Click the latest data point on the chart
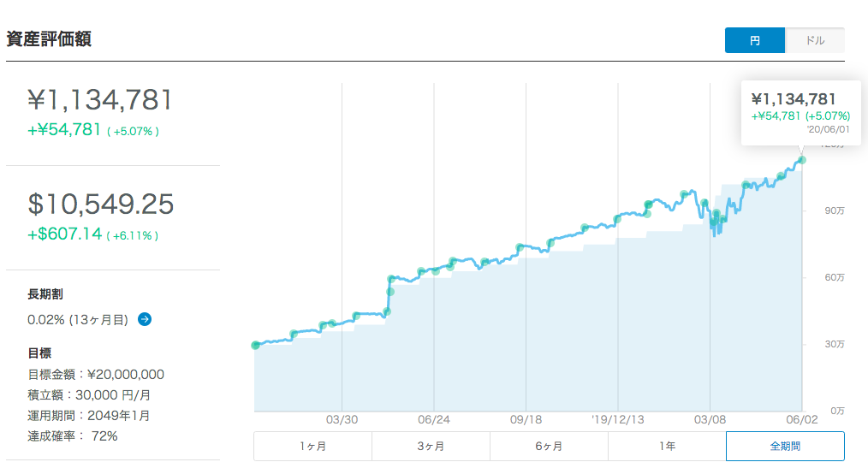Image resolution: width=868 pixels, height=474 pixels. point(802,160)
